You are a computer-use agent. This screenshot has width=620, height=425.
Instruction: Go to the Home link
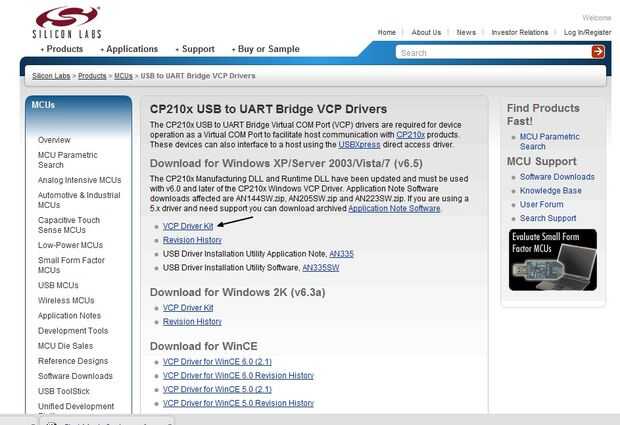tap(387, 32)
